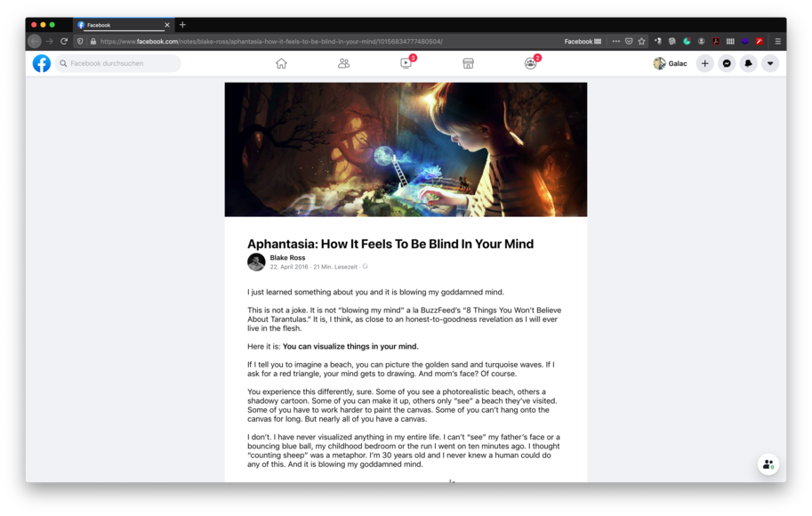The width and height of the screenshot is (812, 516).
Task: Bookmark page with the star icon
Action: [641, 41]
